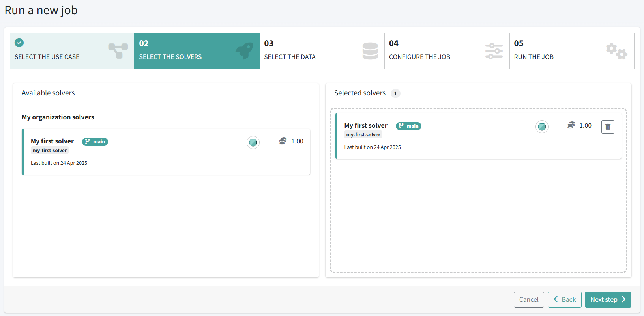Open Select the Data step
644x316 pixels.
[290, 57]
